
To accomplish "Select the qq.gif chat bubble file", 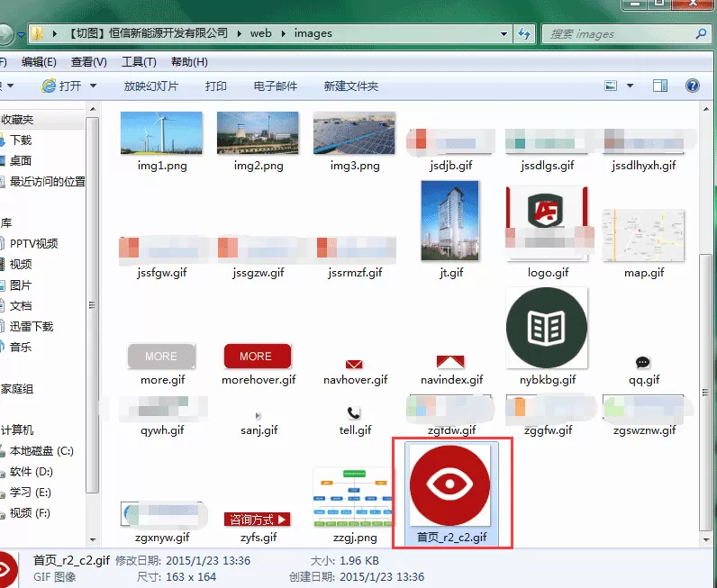I will pyautogui.click(x=643, y=363).
